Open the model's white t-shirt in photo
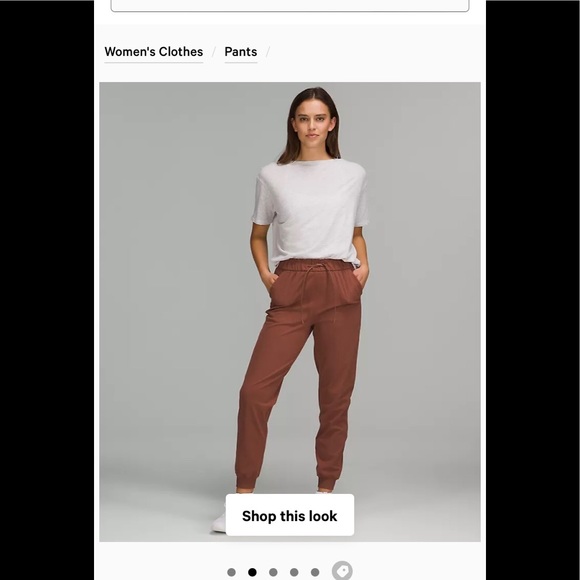580x580 pixels. click(x=311, y=211)
